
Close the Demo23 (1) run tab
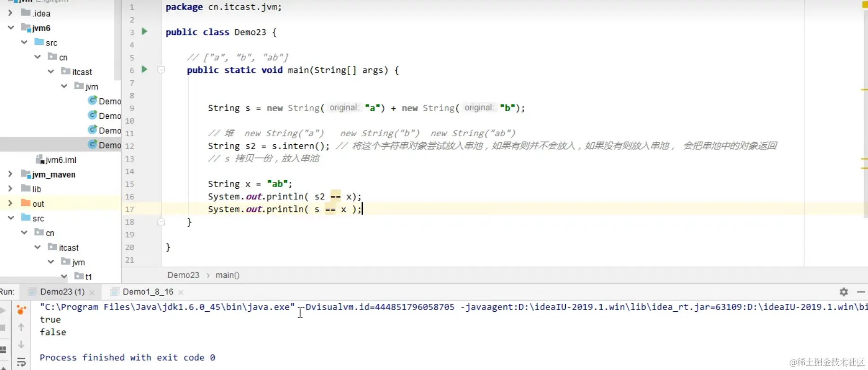[92, 292]
